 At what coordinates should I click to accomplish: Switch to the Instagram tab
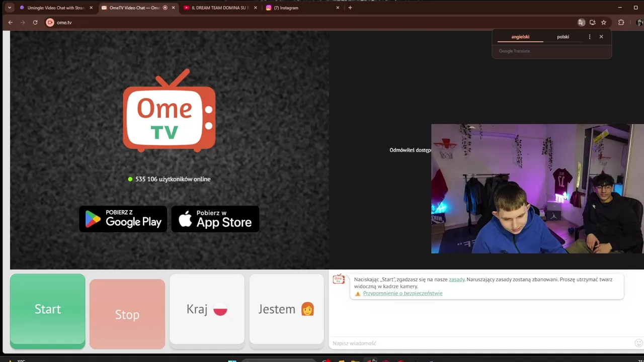[x=302, y=8]
